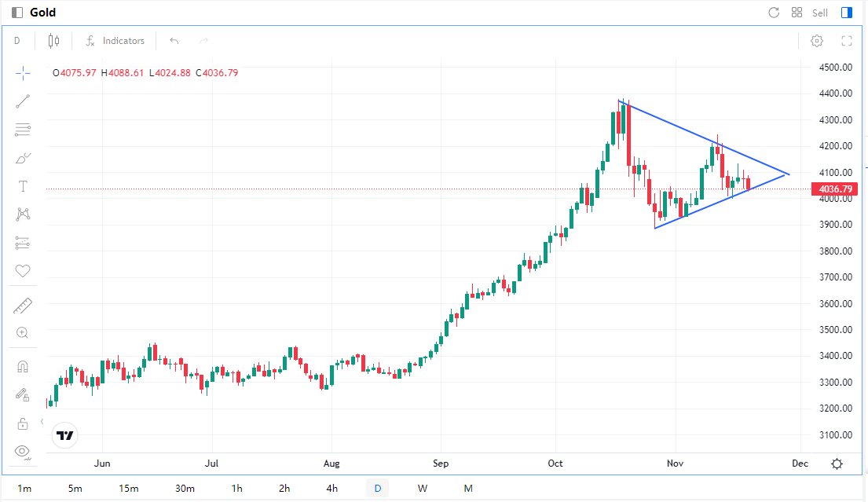
Task: Select the trend line drawing tool
Action: coord(23,101)
